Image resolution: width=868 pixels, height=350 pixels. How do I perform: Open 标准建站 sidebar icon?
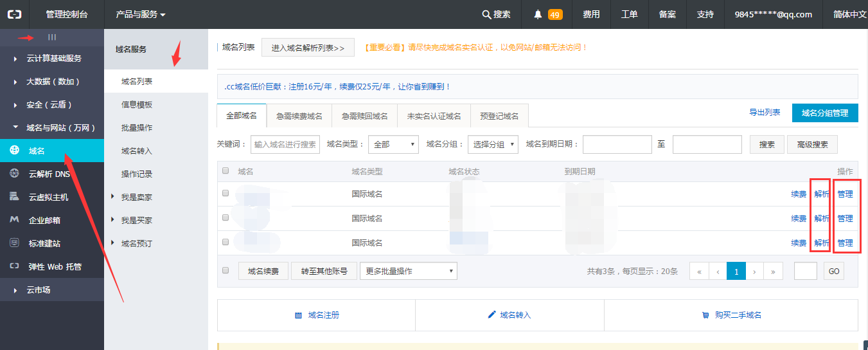(x=14, y=243)
